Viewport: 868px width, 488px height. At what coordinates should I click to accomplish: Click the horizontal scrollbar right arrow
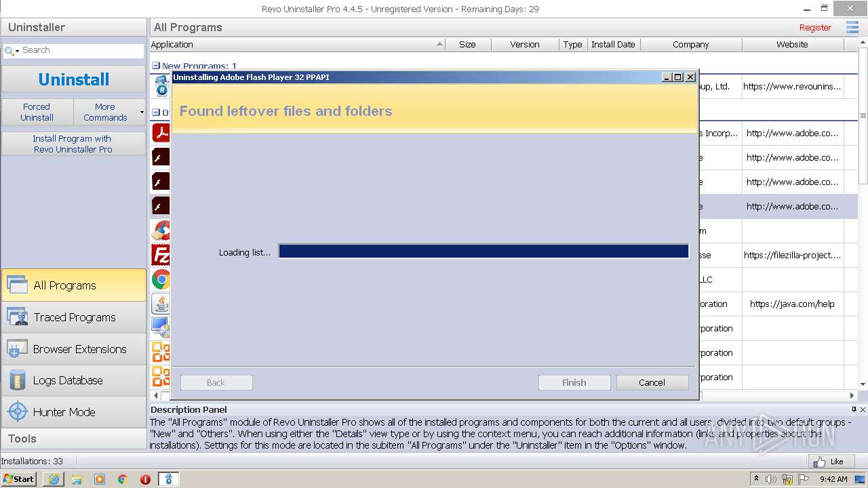pos(852,395)
